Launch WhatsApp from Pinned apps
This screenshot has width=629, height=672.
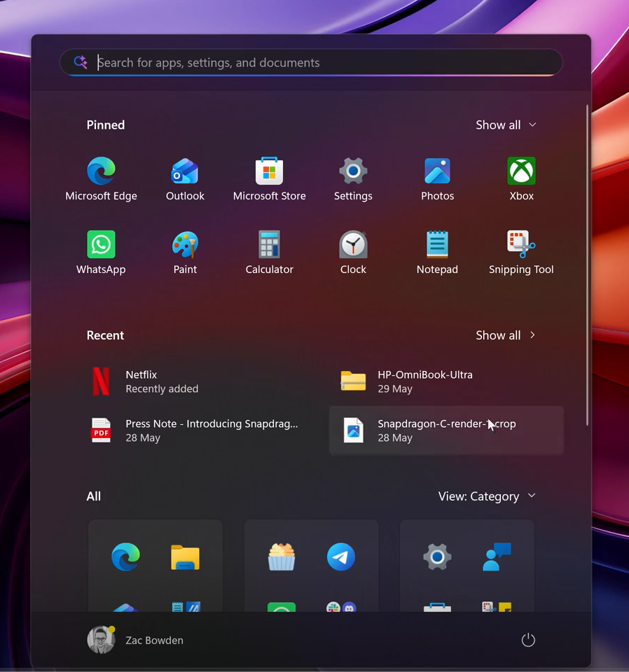(101, 253)
